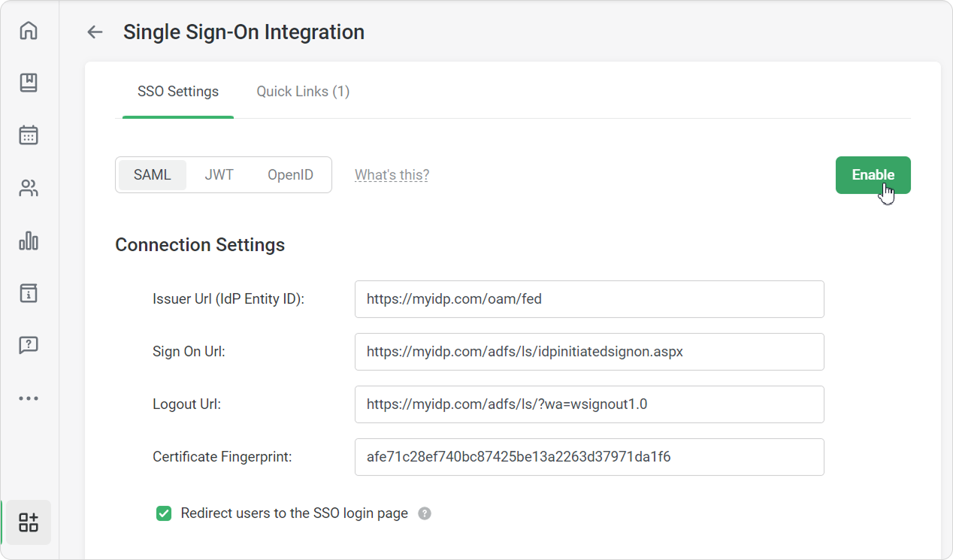Open the courses book icon in sidebar
Image resolution: width=953 pixels, height=560 pixels.
[29, 83]
